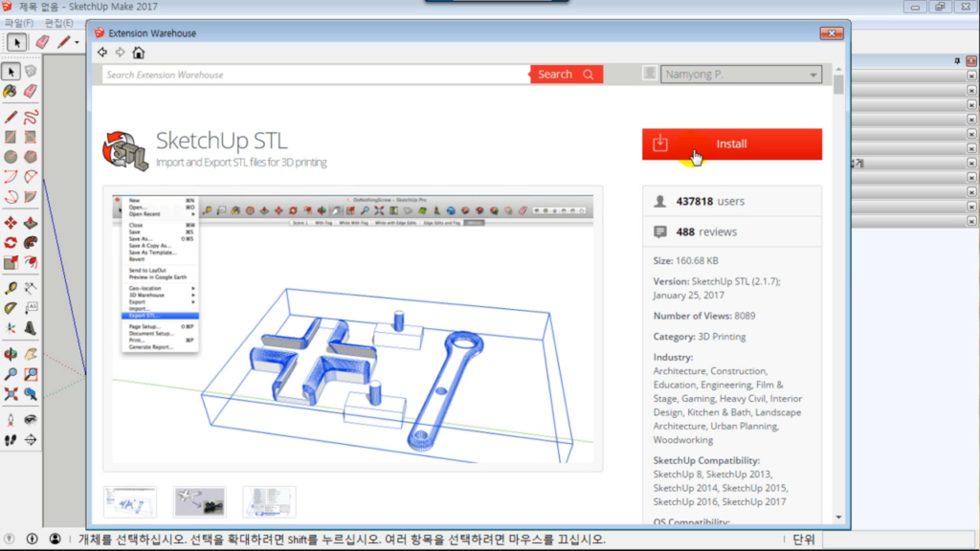The height and width of the screenshot is (551, 980).
Task: Go forward in Extension Warehouse
Action: click(120, 53)
